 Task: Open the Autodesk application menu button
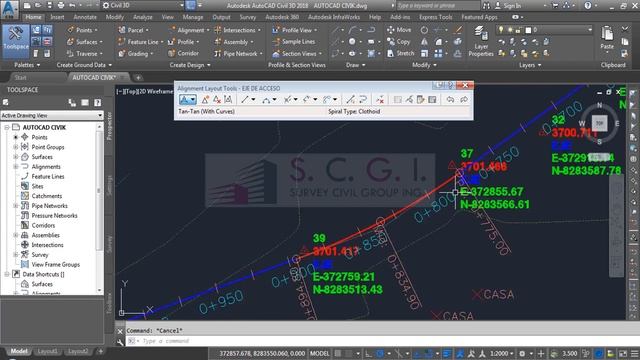pos(9,10)
